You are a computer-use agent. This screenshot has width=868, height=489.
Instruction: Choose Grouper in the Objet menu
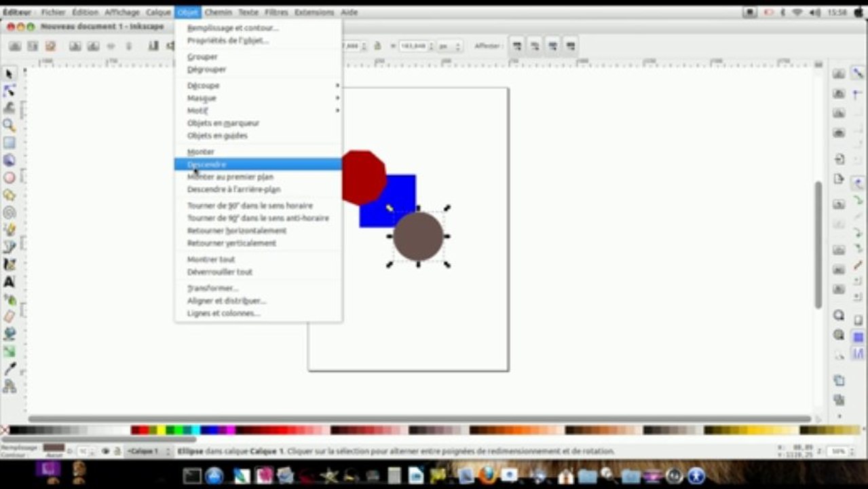pyautogui.click(x=258, y=57)
